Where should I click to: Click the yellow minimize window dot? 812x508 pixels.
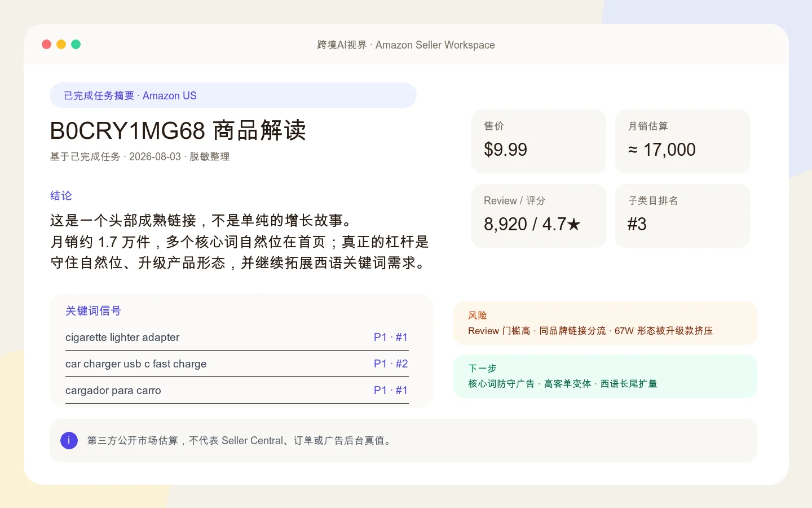click(x=61, y=45)
